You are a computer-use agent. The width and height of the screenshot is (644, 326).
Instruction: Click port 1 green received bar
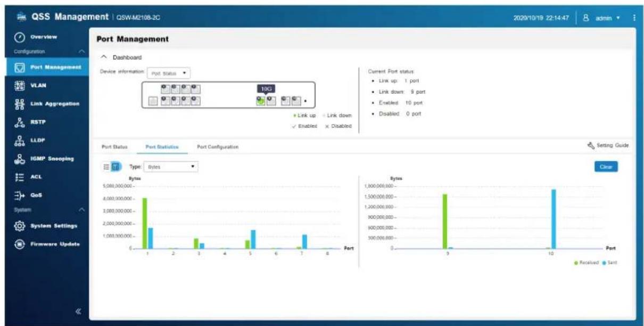(x=145, y=223)
